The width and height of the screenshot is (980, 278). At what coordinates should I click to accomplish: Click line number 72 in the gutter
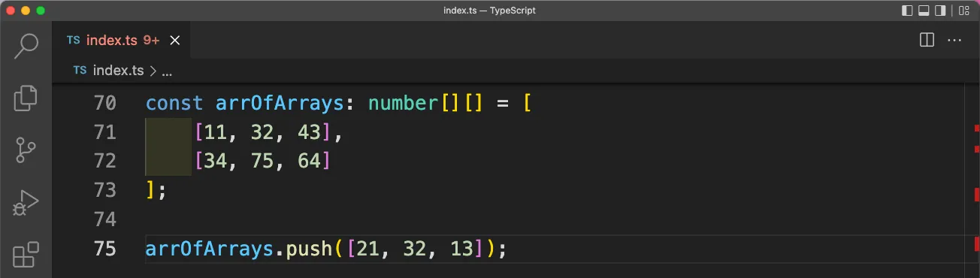coord(105,161)
